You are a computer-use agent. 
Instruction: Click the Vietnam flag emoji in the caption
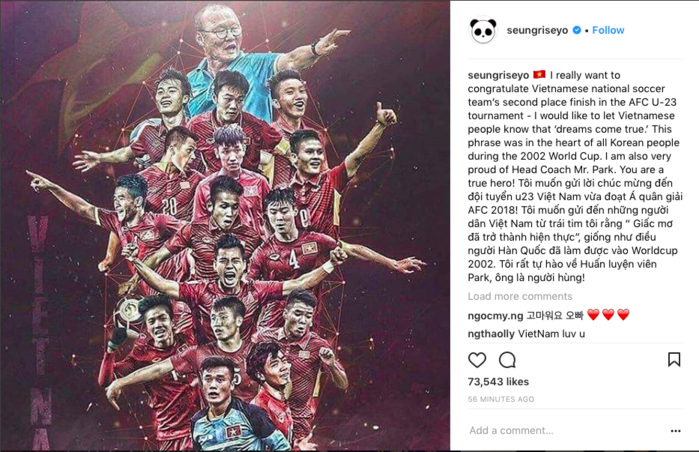pyautogui.click(x=539, y=74)
